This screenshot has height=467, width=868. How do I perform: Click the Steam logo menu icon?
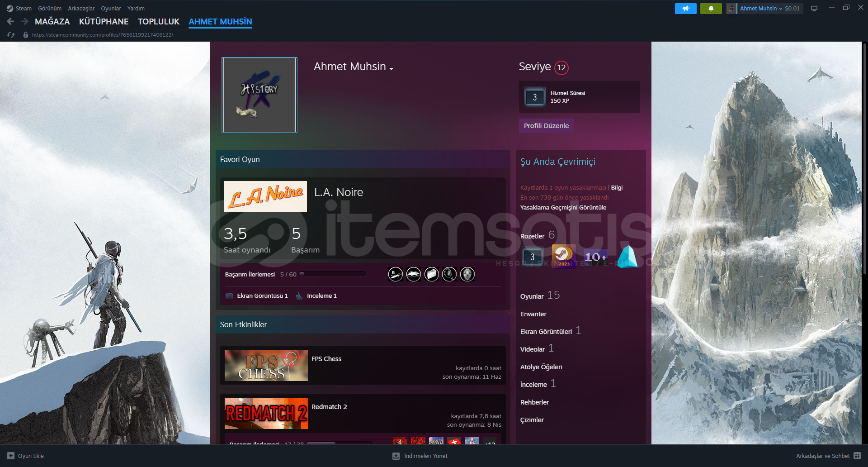(x=10, y=8)
